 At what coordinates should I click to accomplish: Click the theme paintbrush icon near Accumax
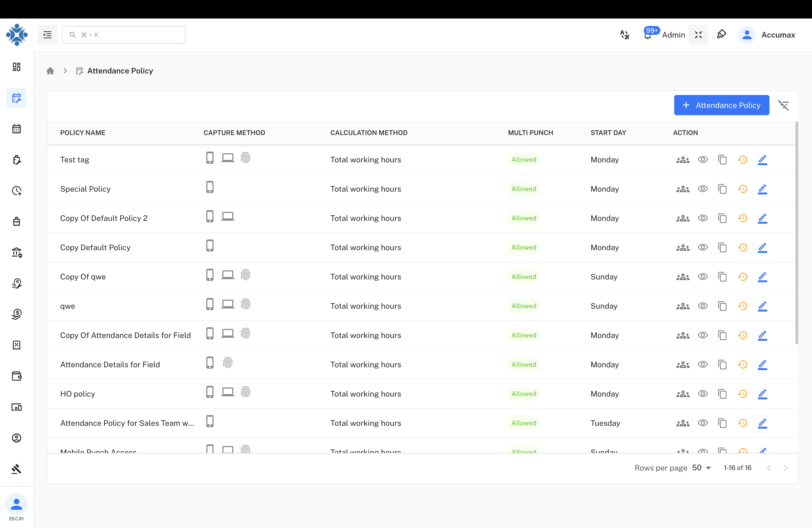(x=722, y=35)
